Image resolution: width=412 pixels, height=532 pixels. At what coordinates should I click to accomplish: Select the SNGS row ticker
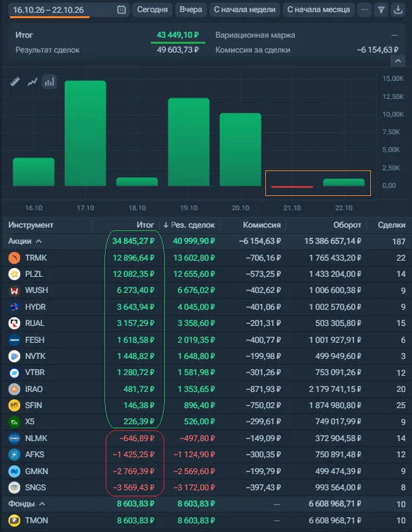click(x=35, y=488)
